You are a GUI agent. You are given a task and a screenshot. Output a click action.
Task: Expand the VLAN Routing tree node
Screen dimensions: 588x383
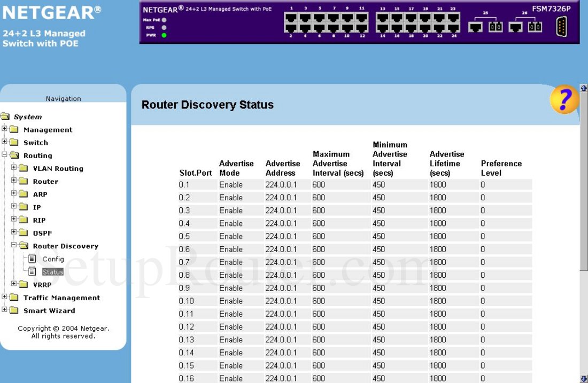(x=14, y=167)
